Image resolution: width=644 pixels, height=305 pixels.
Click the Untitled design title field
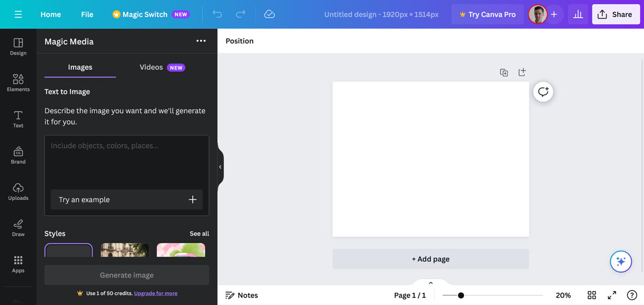tap(381, 14)
